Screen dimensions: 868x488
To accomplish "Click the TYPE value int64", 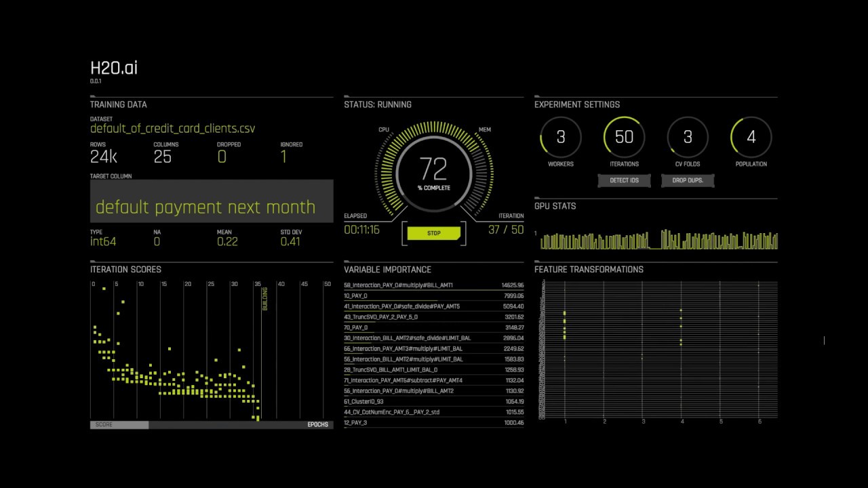I will (103, 241).
